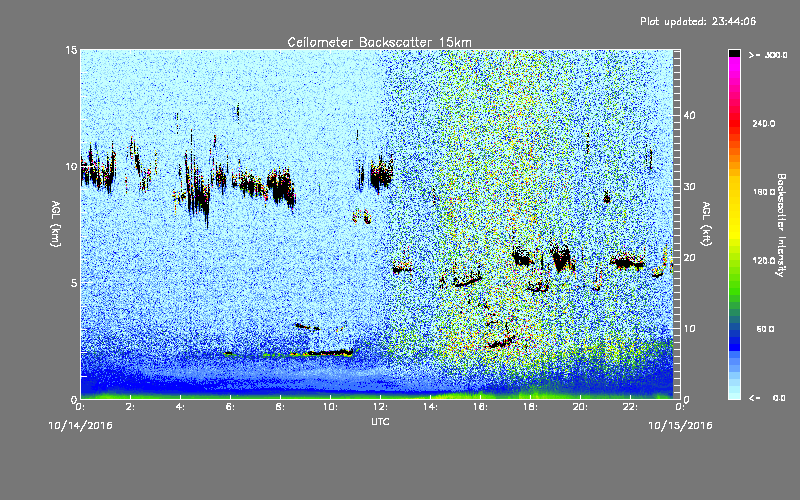800x500 pixels.
Task: Click the UTC x-axis label
Action: click(x=380, y=421)
